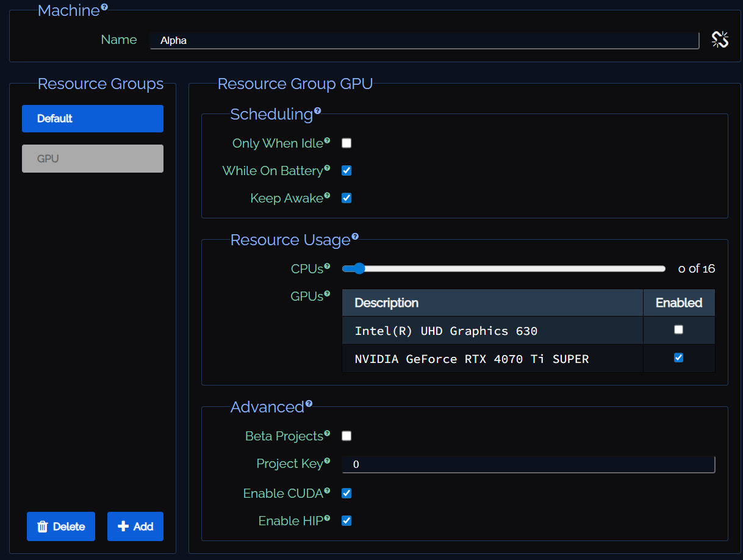The width and height of the screenshot is (743, 560).
Task: Toggle the Keep Awake checkbox
Action: click(346, 198)
